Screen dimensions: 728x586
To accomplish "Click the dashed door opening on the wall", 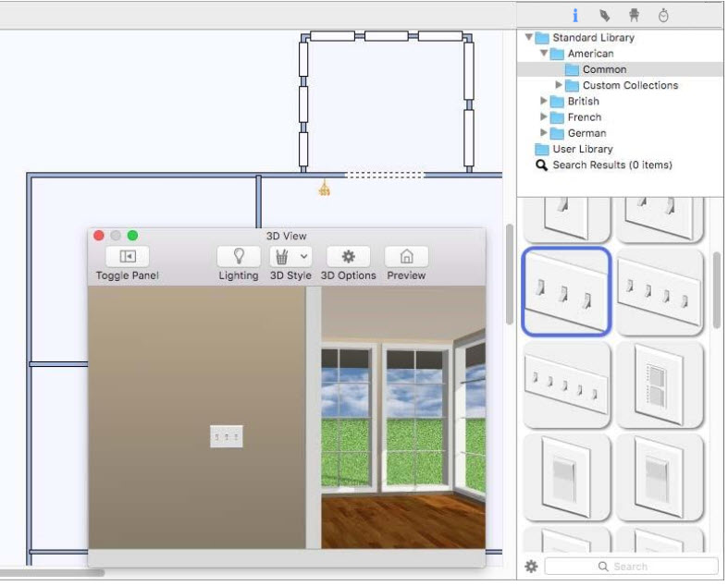I will pos(385,175).
